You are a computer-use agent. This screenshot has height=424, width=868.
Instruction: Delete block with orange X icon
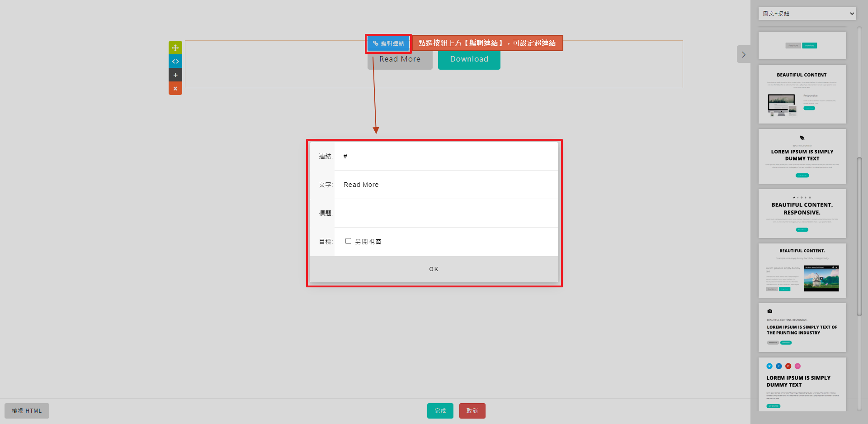click(x=175, y=88)
